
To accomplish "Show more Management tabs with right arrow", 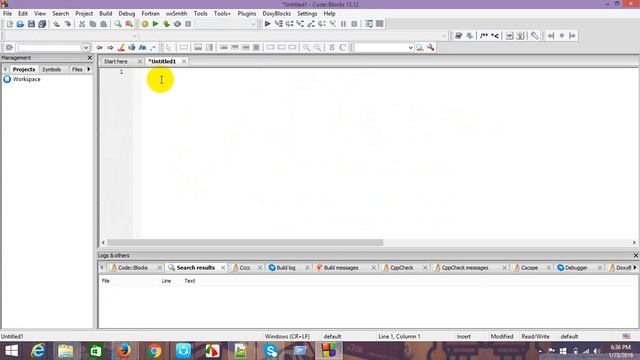I will click(x=89, y=69).
